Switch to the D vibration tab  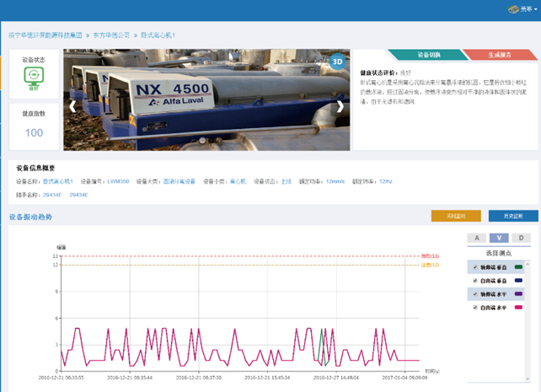[x=522, y=238]
